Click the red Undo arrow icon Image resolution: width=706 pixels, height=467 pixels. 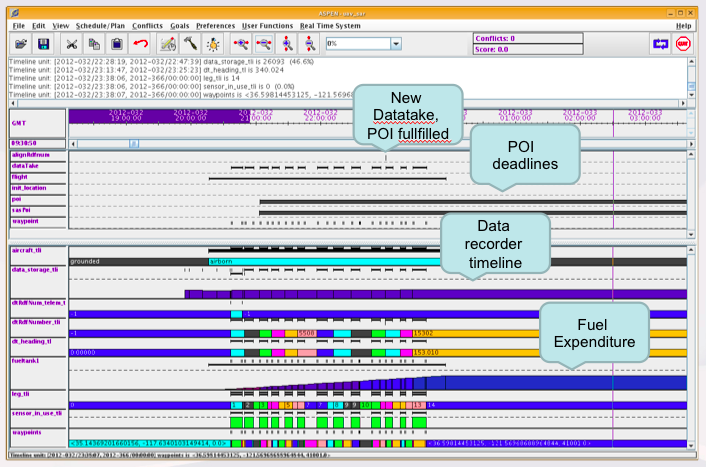click(x=140, y=44)
